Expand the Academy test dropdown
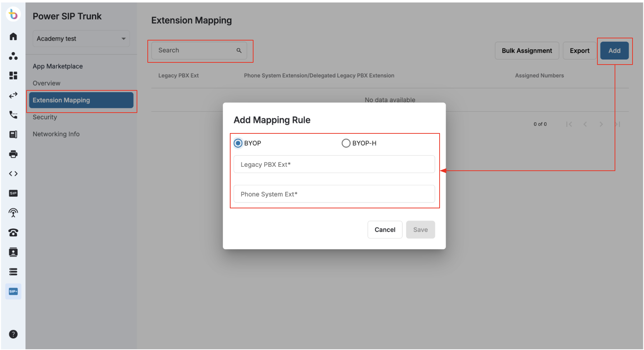This screenshot has height=350, width=644. click(81, 38)
